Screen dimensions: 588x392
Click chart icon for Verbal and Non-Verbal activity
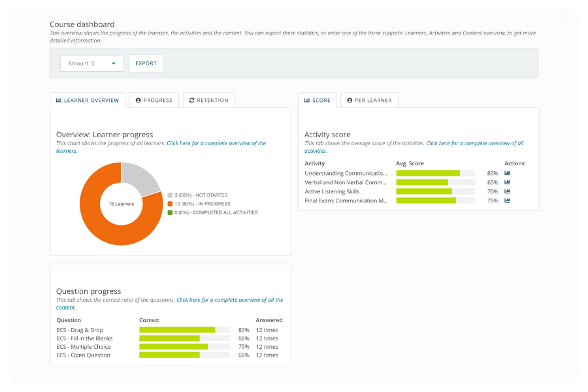click(x=507, y=182)
